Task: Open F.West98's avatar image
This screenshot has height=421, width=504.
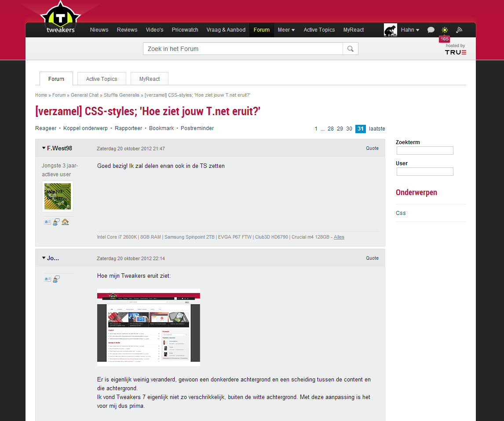Action: (x=58, y=196)
